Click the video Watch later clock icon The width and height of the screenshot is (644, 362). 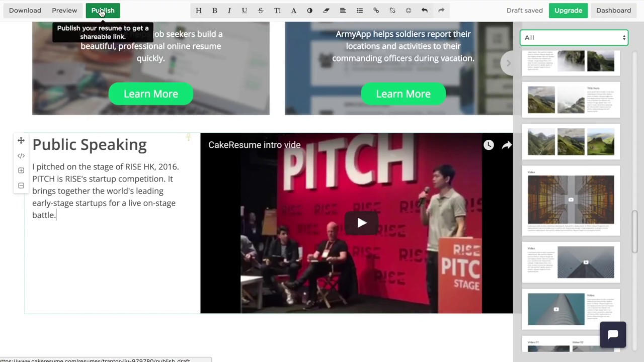[489, 145]
